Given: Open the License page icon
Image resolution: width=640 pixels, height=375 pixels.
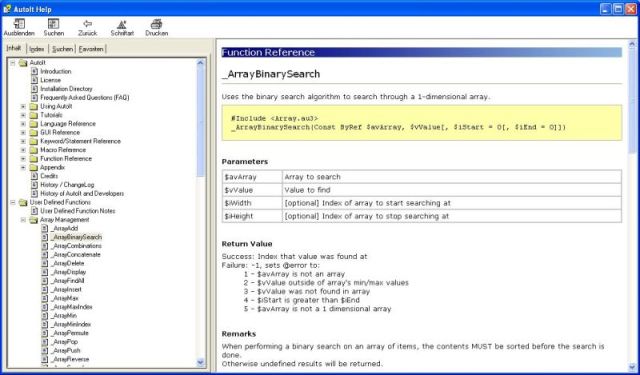Looking at the screenshot, I should pos(34,80).
